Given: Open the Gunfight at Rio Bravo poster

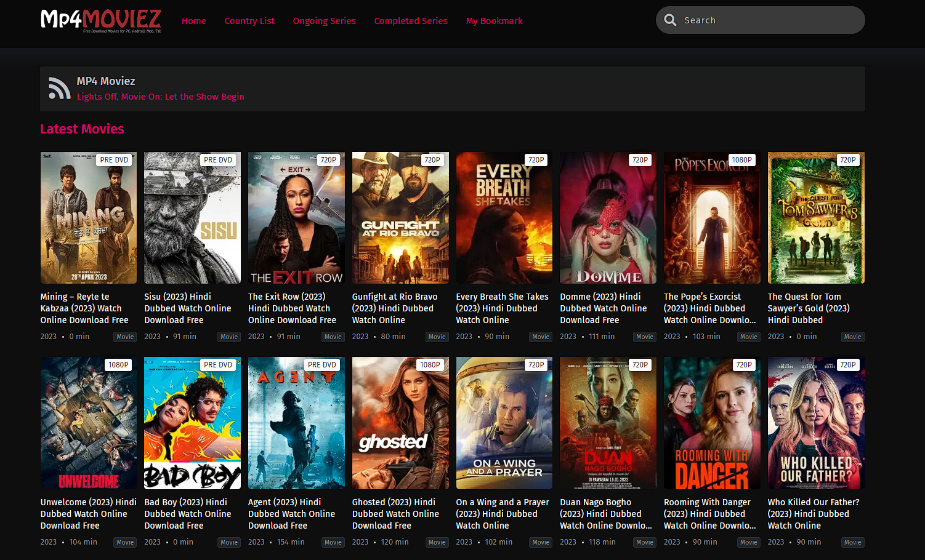Looking at the screenshot, I should click(400, 218).
